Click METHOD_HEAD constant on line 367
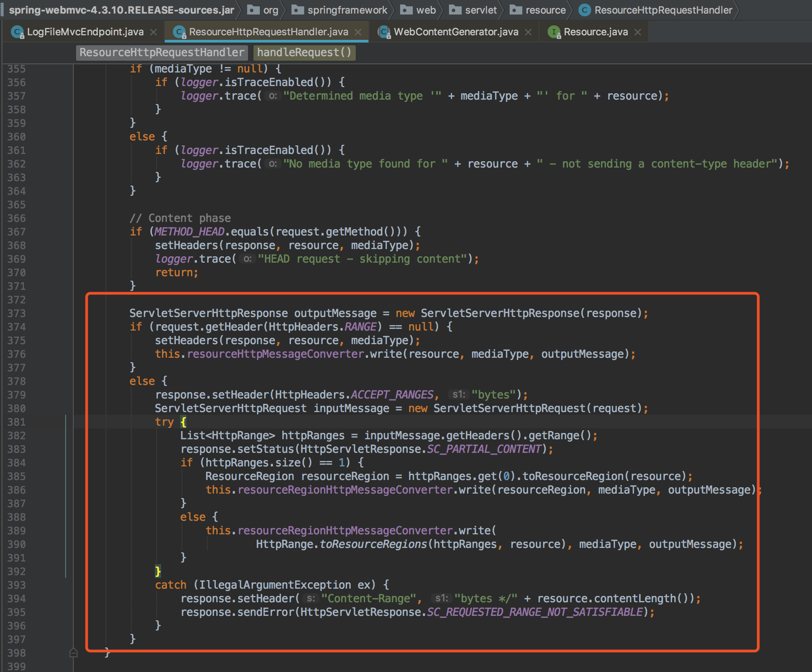 pyautogui.click(x=189, y=232)
